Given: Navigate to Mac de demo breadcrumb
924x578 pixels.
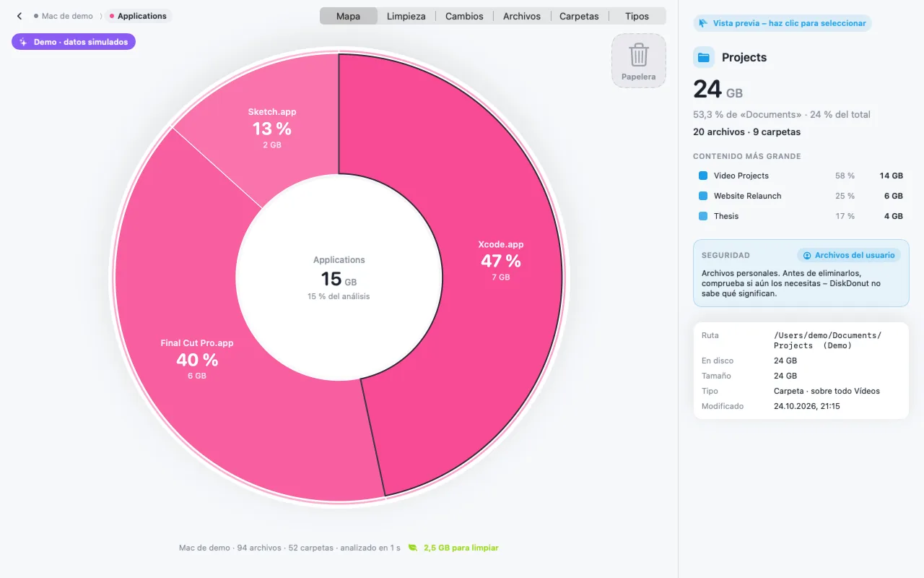Looking at the screenshot, I should coord(64,16).
